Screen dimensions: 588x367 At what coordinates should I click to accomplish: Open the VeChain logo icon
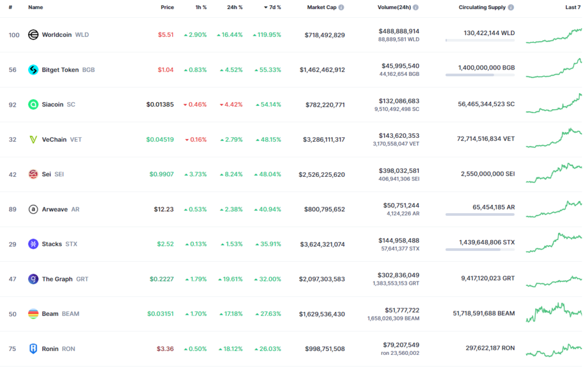tap(33, 140)
